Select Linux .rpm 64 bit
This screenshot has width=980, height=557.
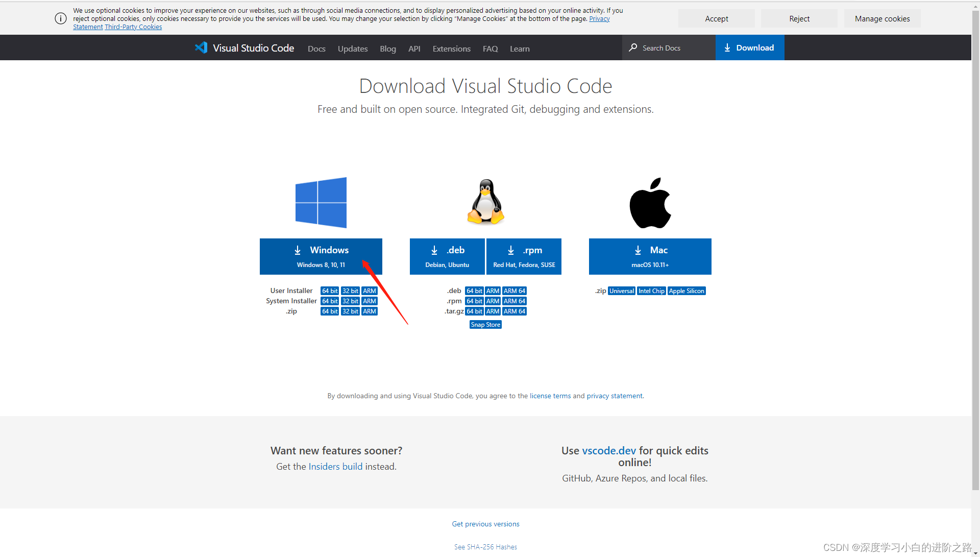click(x=474, y=301)
